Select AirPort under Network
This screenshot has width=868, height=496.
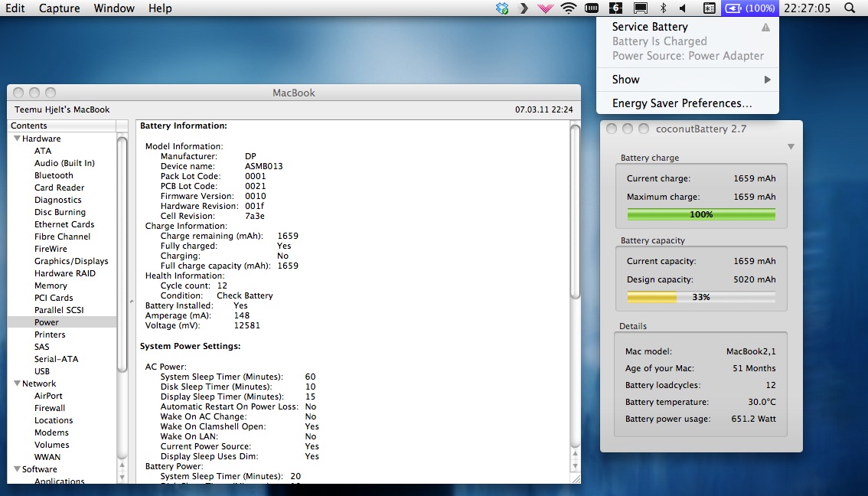click(x=48, y=396)
